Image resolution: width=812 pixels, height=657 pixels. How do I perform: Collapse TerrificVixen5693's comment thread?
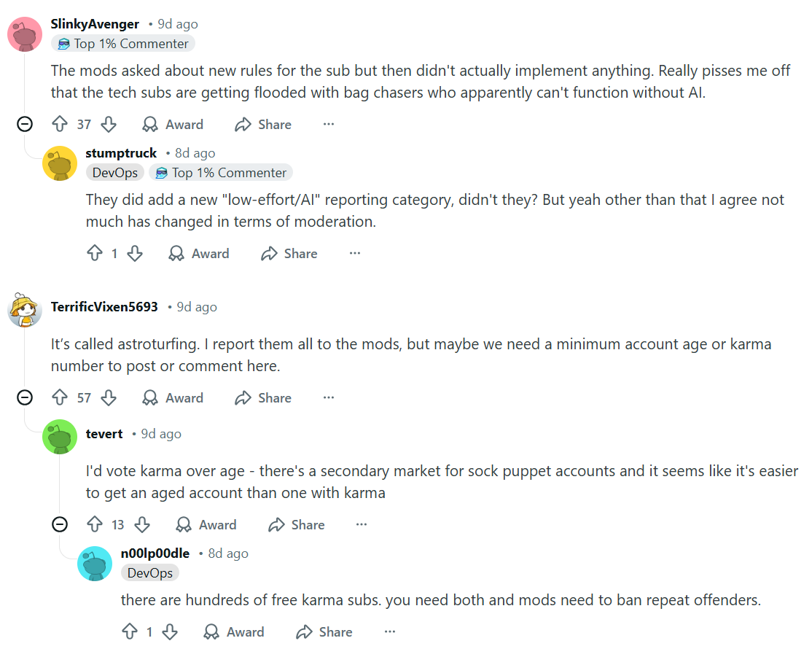coord(24,397)
